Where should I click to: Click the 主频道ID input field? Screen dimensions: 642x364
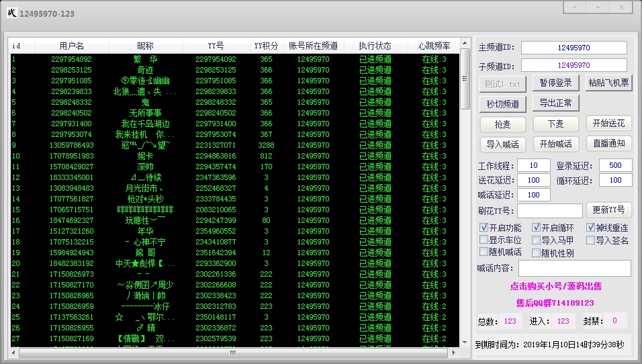574,48
